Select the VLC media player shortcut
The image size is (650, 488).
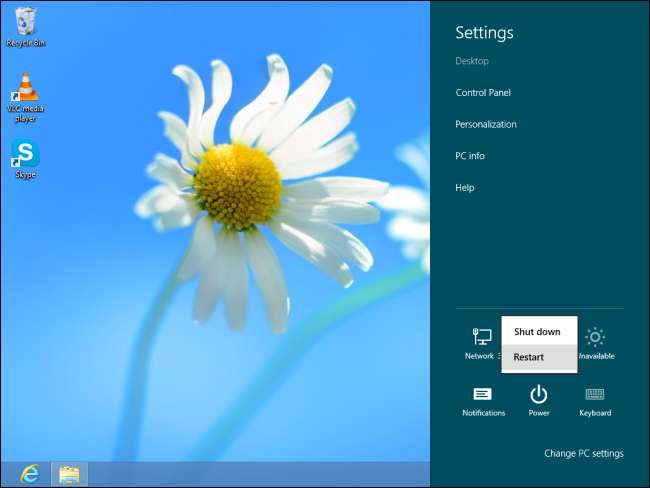(x=26, y=98)
